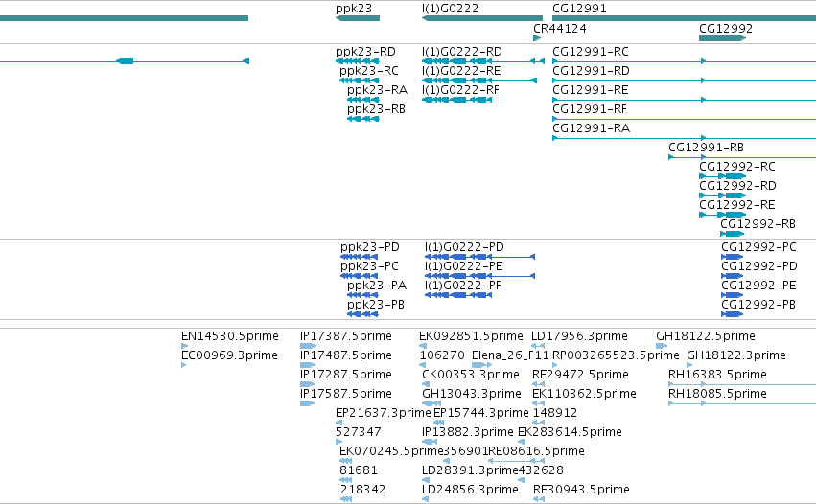Select transcript ppk23-RC
816x504 pixels.
coord(359,80)
